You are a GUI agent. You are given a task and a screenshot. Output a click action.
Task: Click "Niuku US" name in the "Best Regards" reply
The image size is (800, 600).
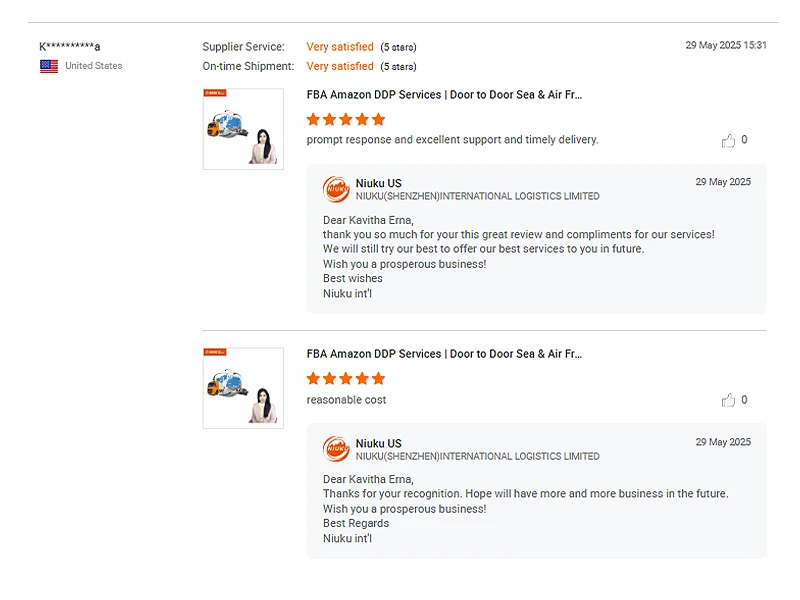click(x=379, y=443)
